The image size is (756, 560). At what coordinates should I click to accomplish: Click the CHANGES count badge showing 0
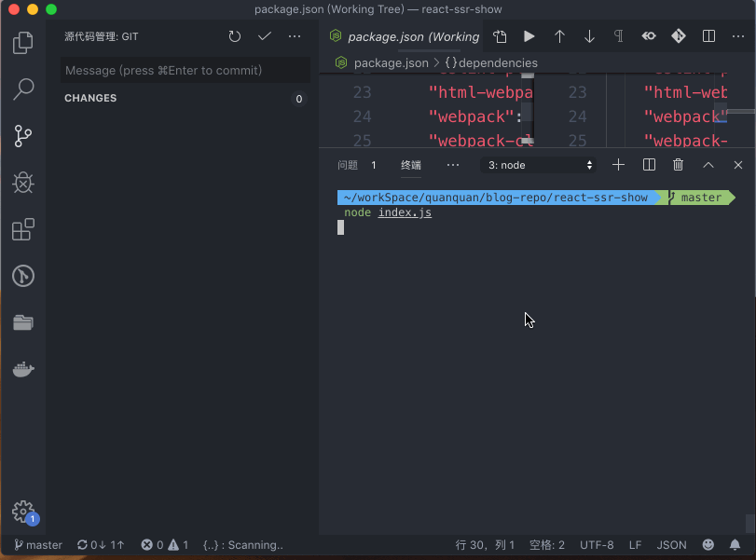click(299, 99)
